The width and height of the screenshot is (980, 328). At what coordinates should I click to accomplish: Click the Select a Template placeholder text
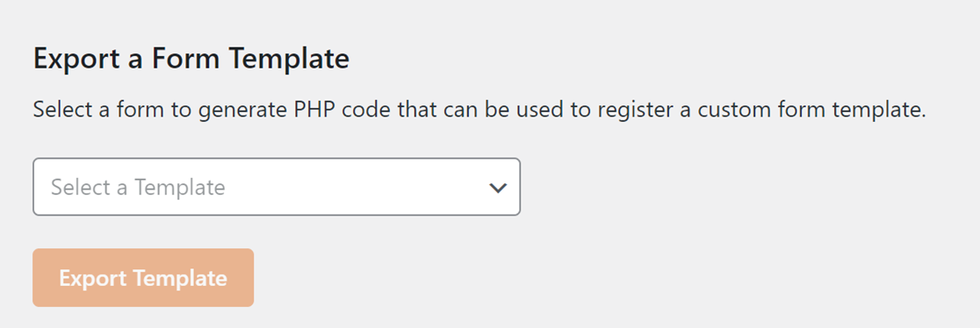pos(138,187)
